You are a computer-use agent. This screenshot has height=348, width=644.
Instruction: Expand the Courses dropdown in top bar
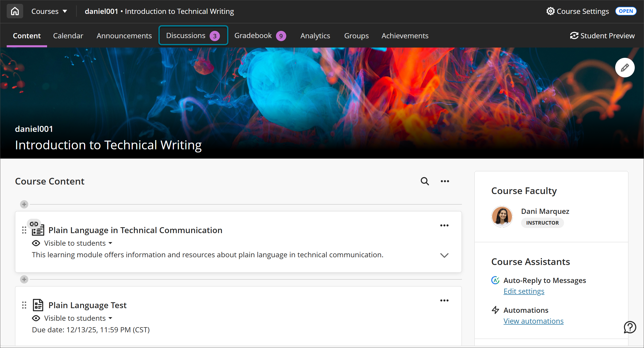click(x=49, y=11)
